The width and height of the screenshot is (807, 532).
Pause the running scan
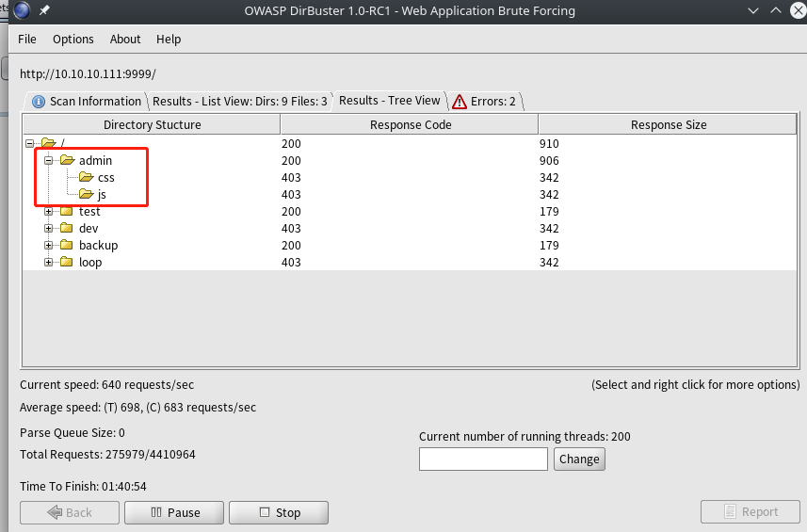click(174, 512)
